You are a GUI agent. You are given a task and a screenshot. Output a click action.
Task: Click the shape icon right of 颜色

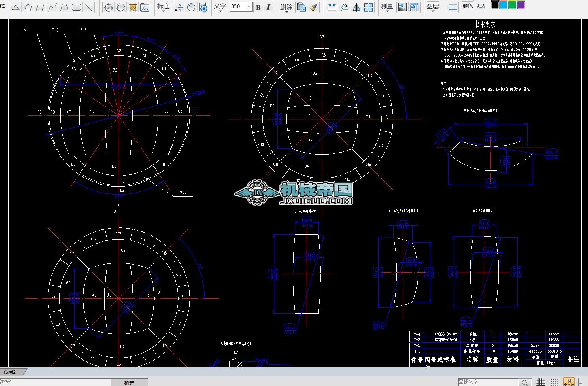point(481,6)
